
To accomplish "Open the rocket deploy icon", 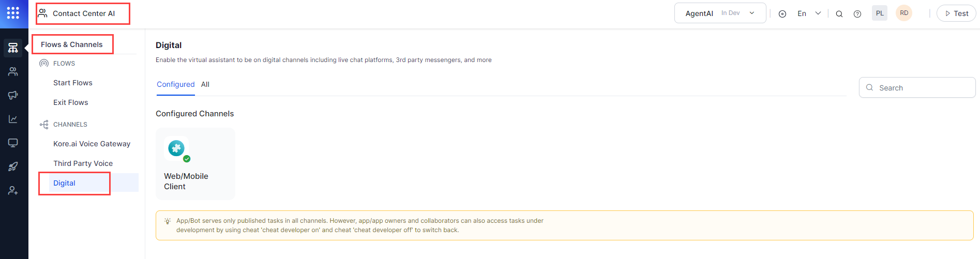I will 13,166.
